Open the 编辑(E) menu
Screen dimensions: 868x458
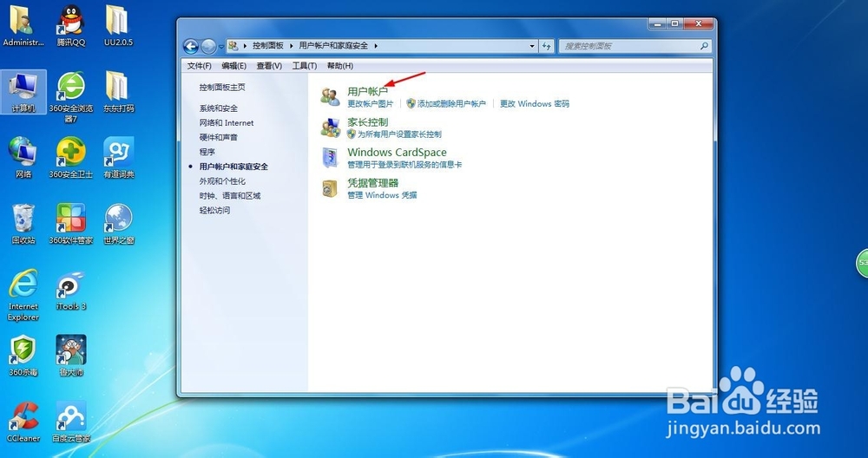233,66
